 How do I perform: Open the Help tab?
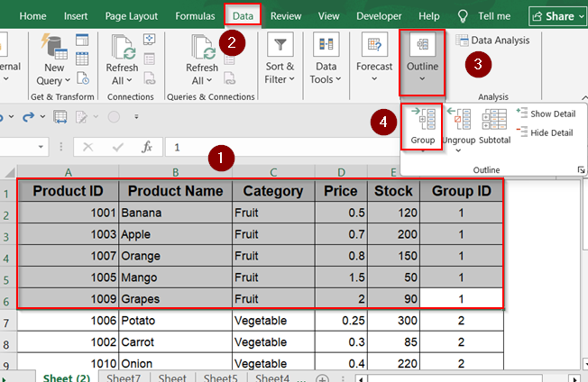point(429,16)
